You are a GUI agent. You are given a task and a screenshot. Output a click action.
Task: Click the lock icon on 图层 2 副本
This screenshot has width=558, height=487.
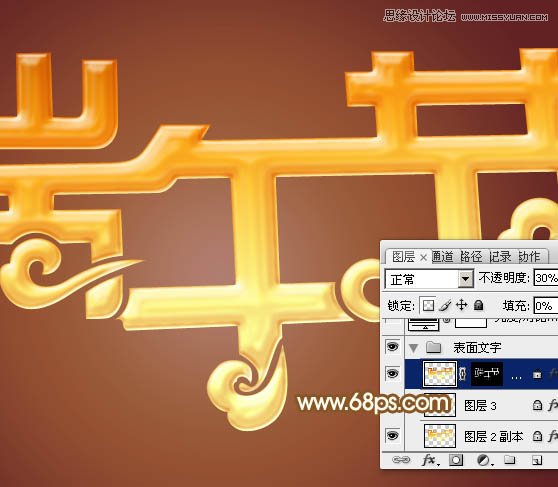click(537, 436)
